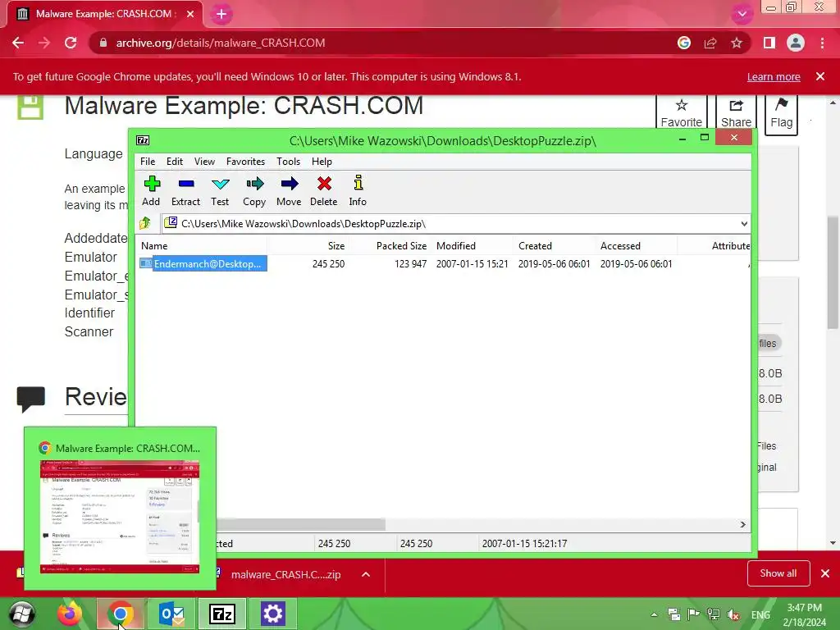Click the muted volume tray icon

(x=734, y=614)
